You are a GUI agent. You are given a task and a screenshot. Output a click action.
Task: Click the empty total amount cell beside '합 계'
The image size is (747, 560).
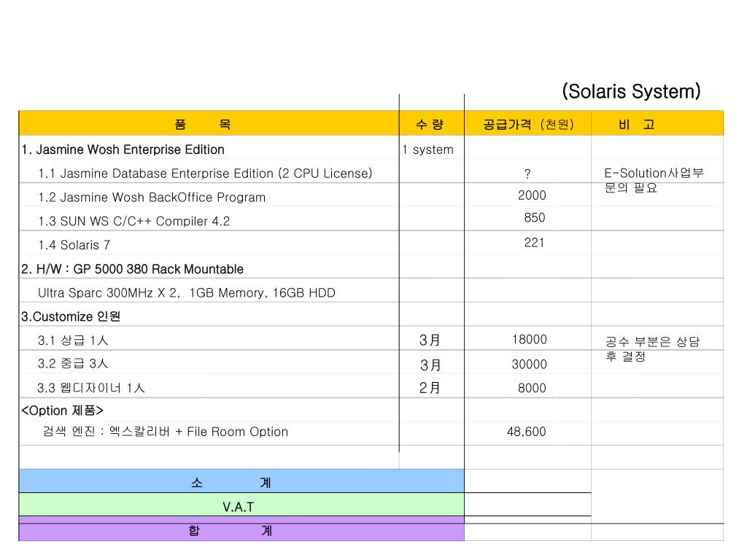click(x=528, y=532)
